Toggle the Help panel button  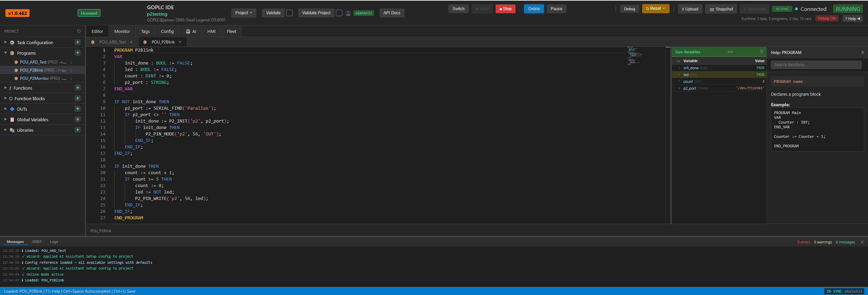click(852, 19)
